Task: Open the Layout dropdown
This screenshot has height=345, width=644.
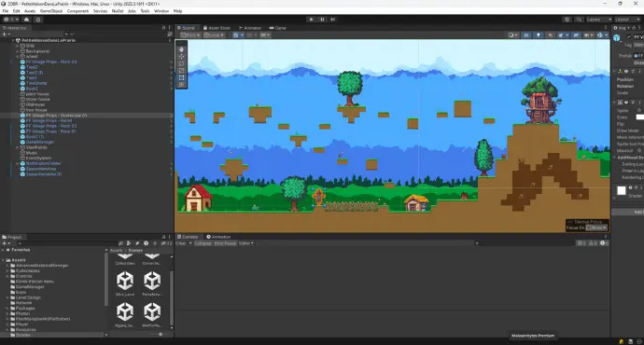Action: tap(627, 20)
